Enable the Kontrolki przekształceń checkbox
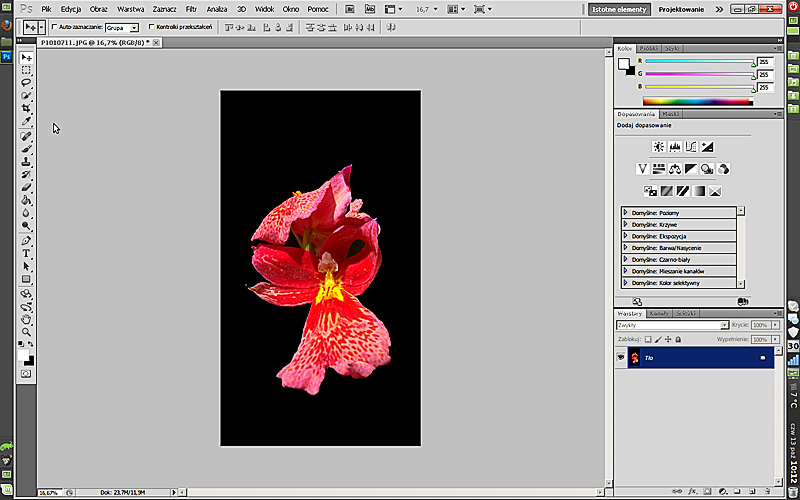800x500 pixels. pyautogui.click(x=151, y=27)
